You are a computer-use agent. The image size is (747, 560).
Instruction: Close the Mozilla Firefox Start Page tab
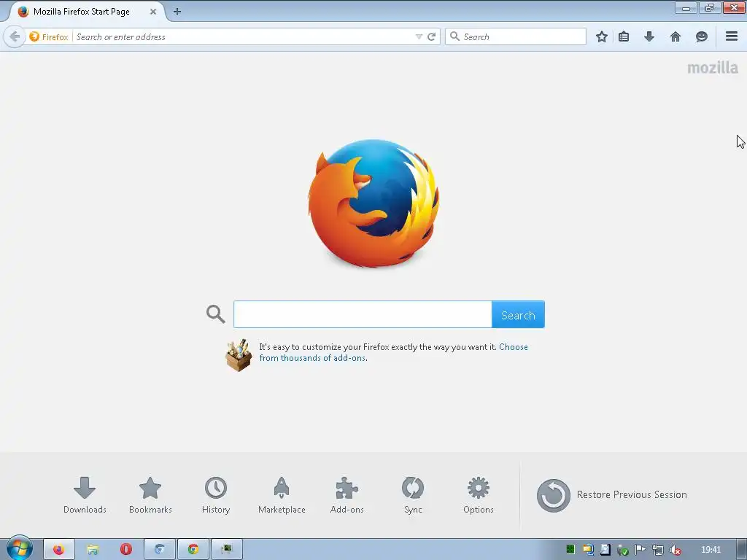(153, 12)
